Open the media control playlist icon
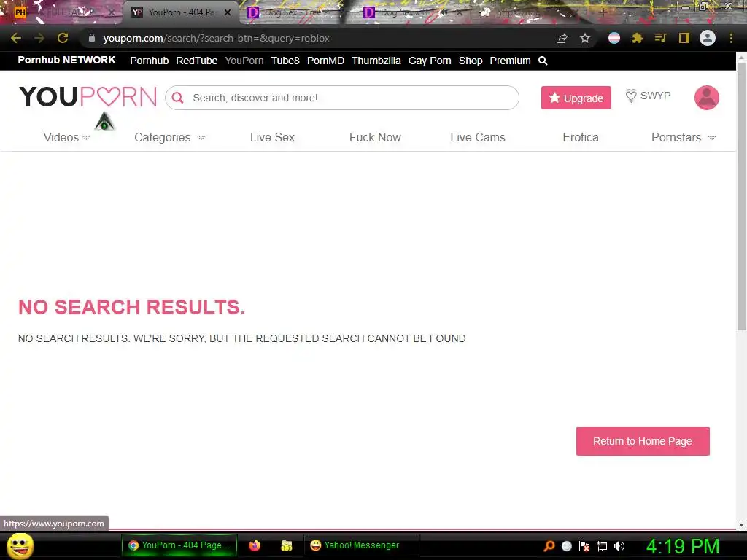747x560 pixels. pyautogui.click(x=660, y=38)
